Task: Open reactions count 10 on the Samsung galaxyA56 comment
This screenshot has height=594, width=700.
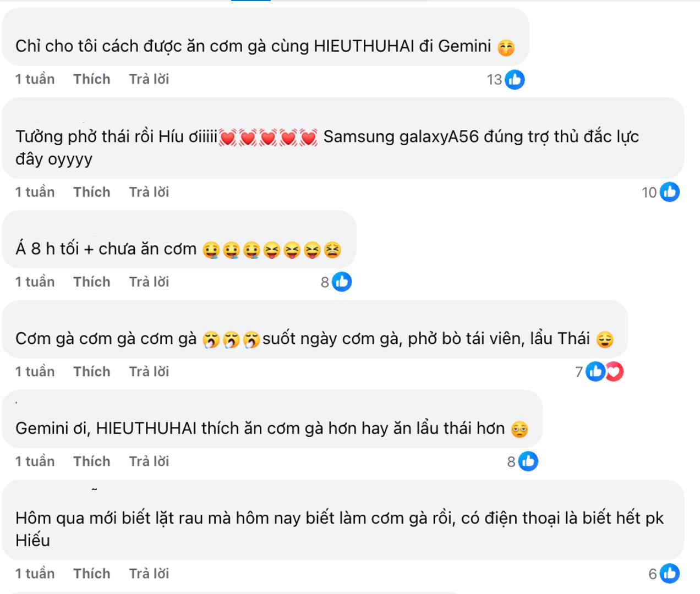Action: (x=669, y=191)
